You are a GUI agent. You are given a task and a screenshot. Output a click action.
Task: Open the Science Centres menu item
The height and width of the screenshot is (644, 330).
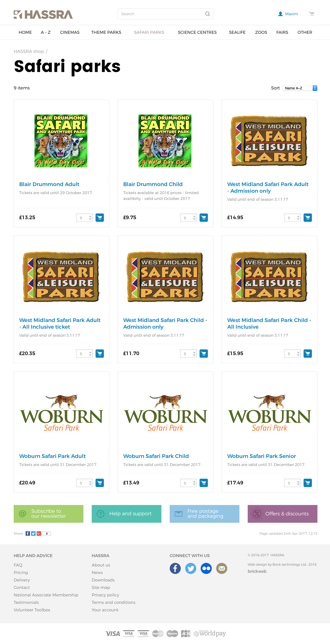pos(197,33)
